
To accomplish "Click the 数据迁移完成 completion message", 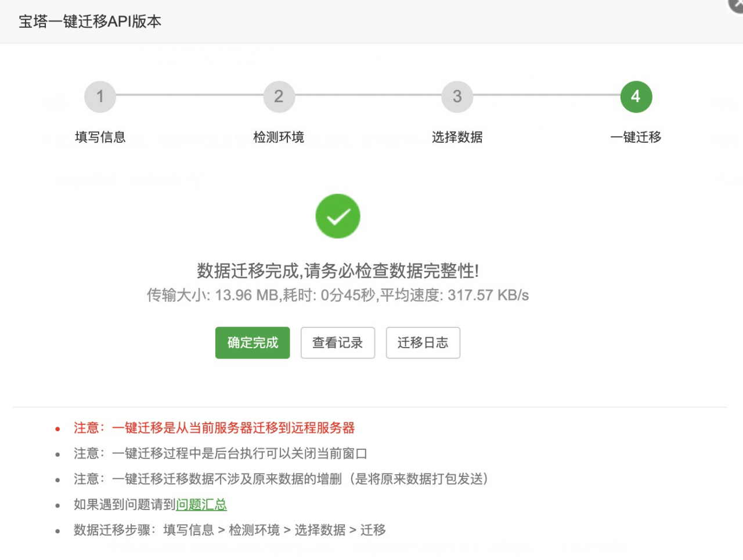I will (338, 270).
